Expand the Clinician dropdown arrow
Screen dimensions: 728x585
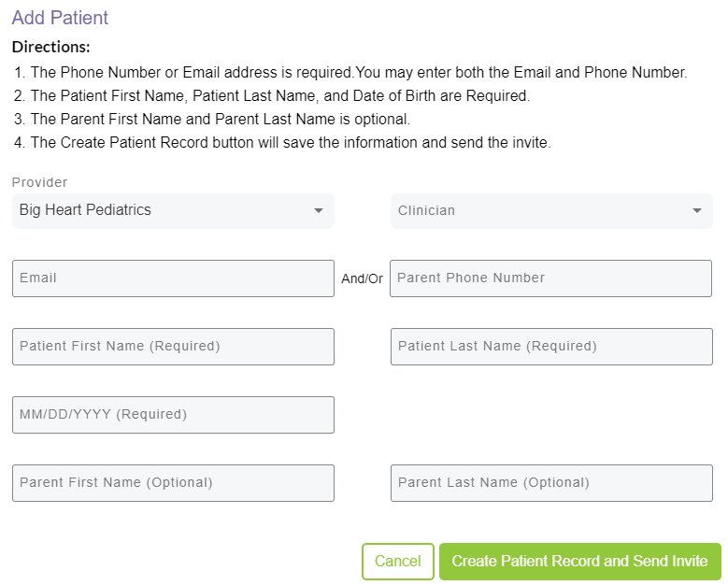pos(696,210)
